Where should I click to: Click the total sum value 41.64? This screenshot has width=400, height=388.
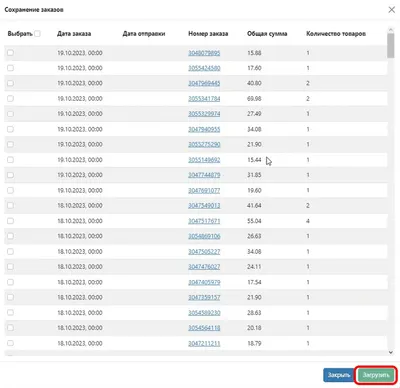coord(254,205)
